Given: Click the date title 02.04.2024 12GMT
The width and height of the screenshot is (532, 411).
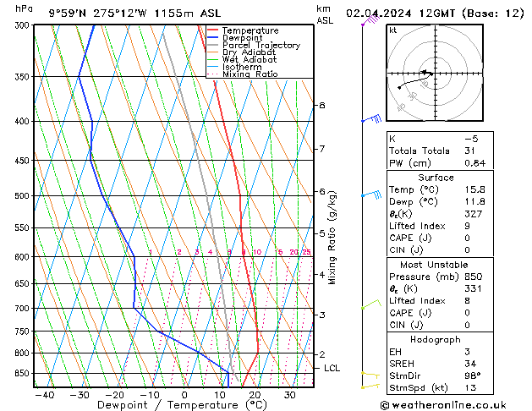Looking at the screenshot, I should [x=434, y=13].
